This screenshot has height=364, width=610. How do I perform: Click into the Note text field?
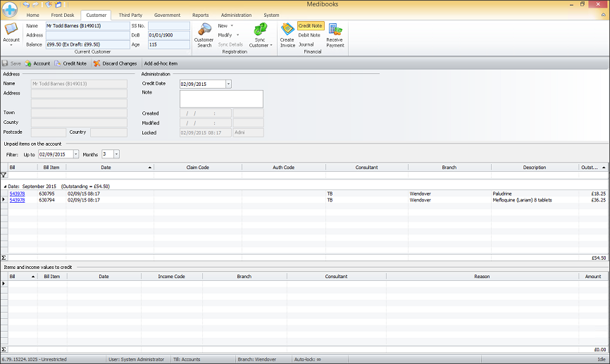(x=221, y=99)
